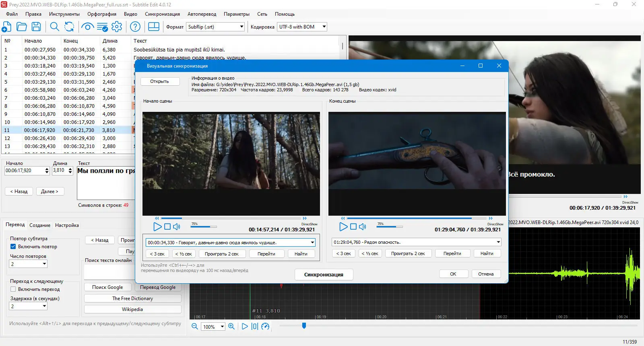
Task: Open Find using the magnifier toolbar icon
Action: coord(54,27)
